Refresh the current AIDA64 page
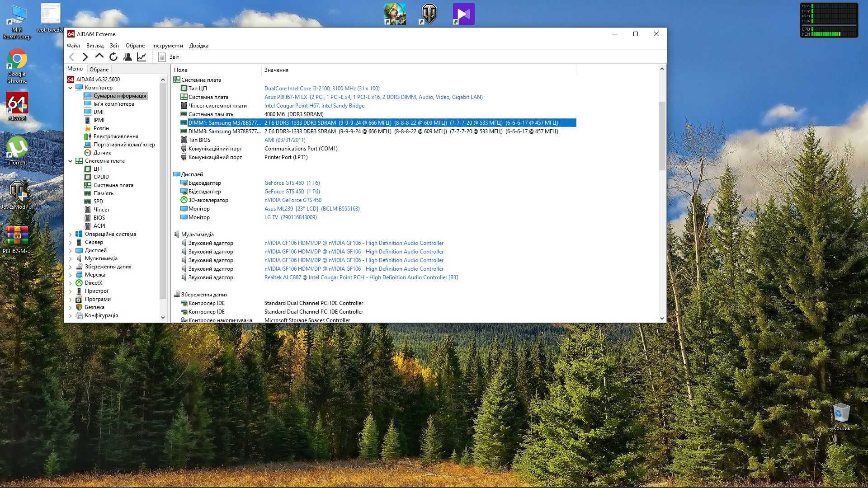The image size is (868, 488). [113, 56]
